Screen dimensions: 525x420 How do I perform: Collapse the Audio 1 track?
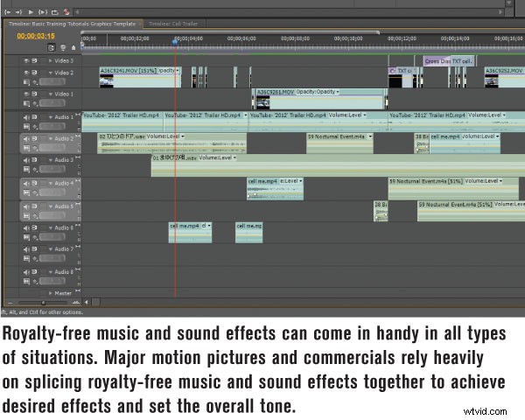tap(51, 117)
